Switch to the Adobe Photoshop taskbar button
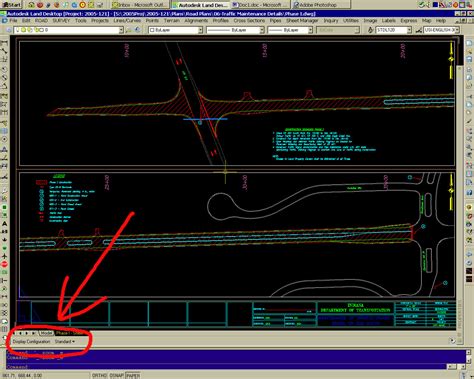Screen dimensions: 474x379 coord(321,5)
